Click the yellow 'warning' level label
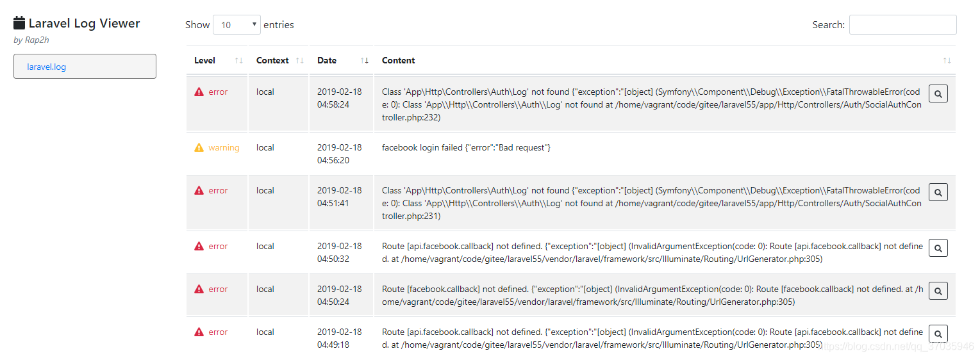The width and height of the screenshot is (980, 358). click(x=224, y=147)
